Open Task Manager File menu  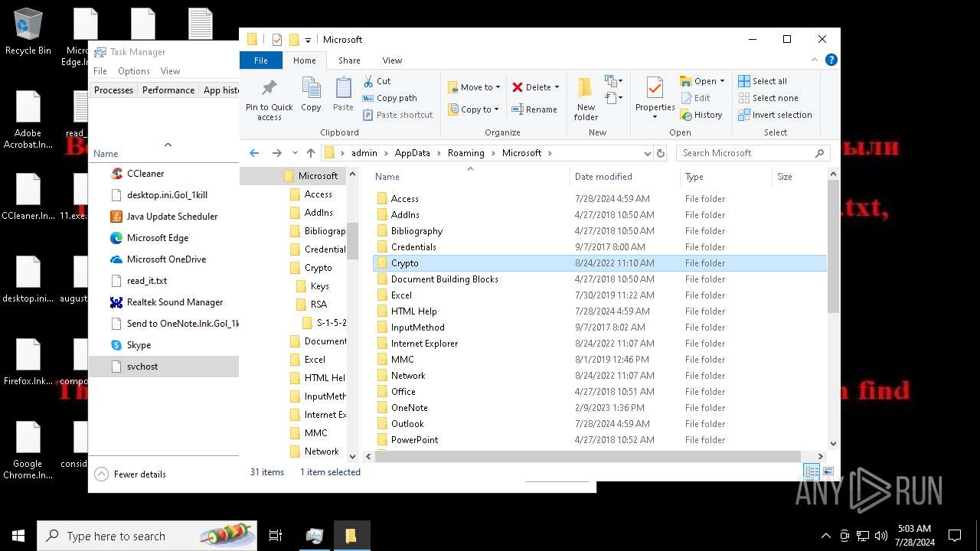click(100, 71)
